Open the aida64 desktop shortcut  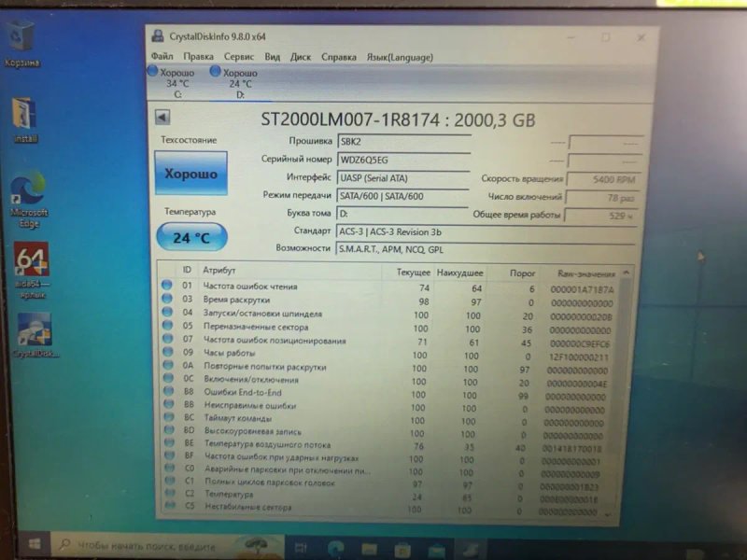pyautogui.click(x=32, y=270)
